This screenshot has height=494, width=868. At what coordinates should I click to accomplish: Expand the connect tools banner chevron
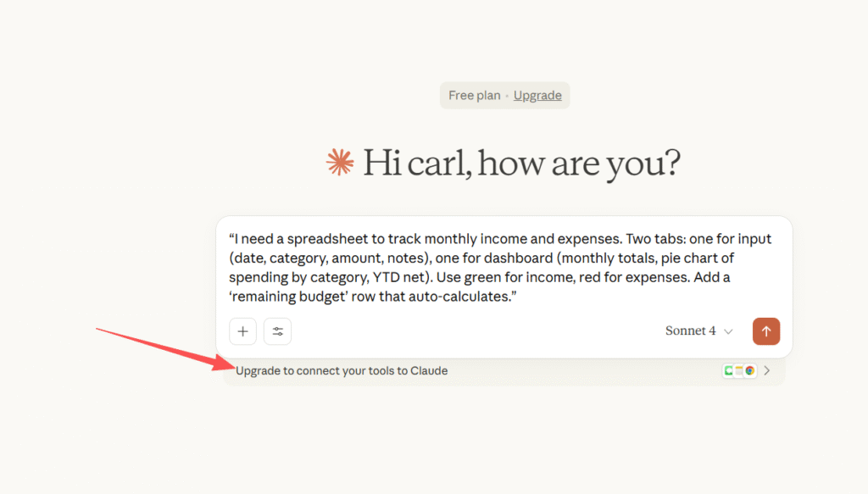[766, 370]
